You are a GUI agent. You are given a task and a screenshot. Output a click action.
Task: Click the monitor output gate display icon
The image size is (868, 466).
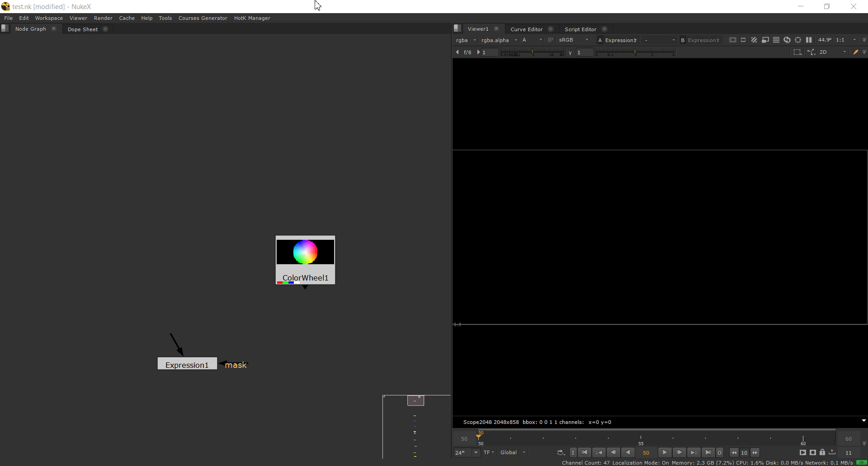coord(765,40)
